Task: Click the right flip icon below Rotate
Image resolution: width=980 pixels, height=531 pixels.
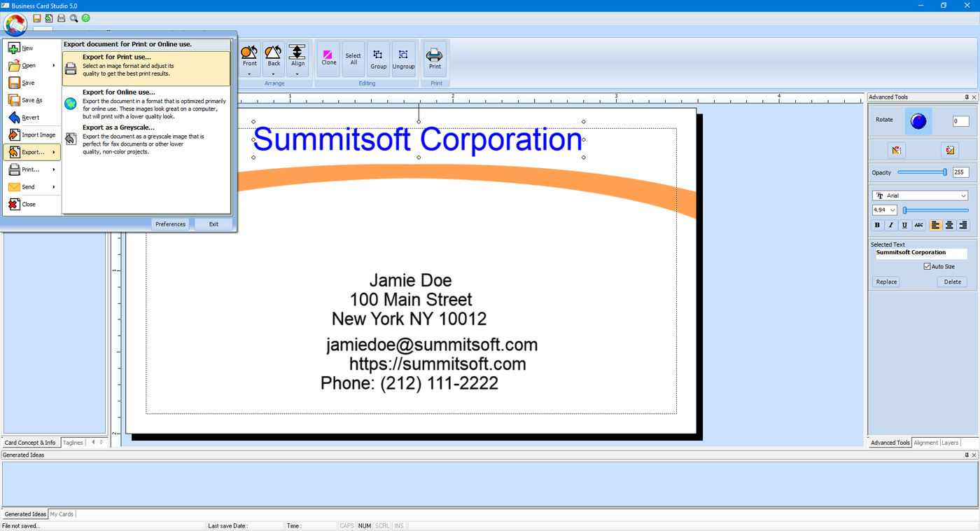Action: [949, 150]
